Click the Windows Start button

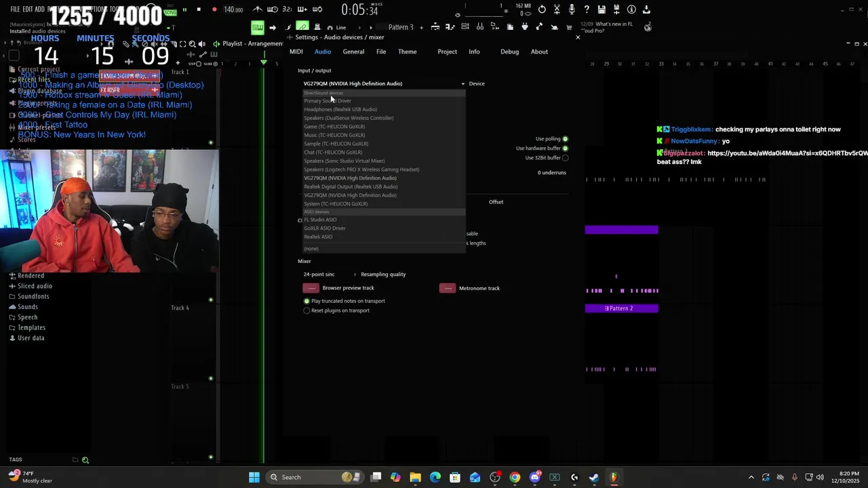[x=254, y=477]
